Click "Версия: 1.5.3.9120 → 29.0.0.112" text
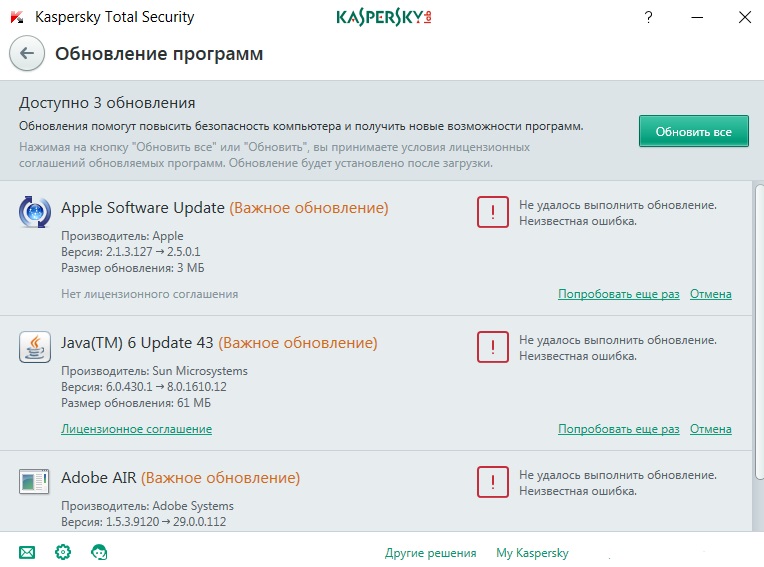Image resolution: width=764 pixels, height=567 pixels. (x=144, y=522)
